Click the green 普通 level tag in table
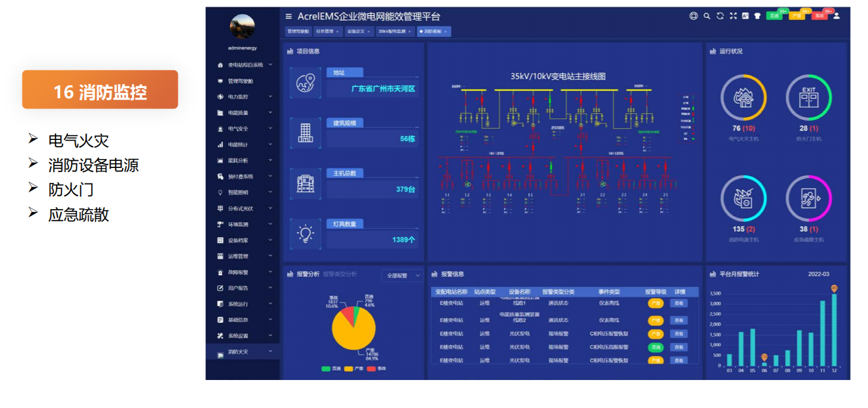868x408 pixels. (655, 347)
